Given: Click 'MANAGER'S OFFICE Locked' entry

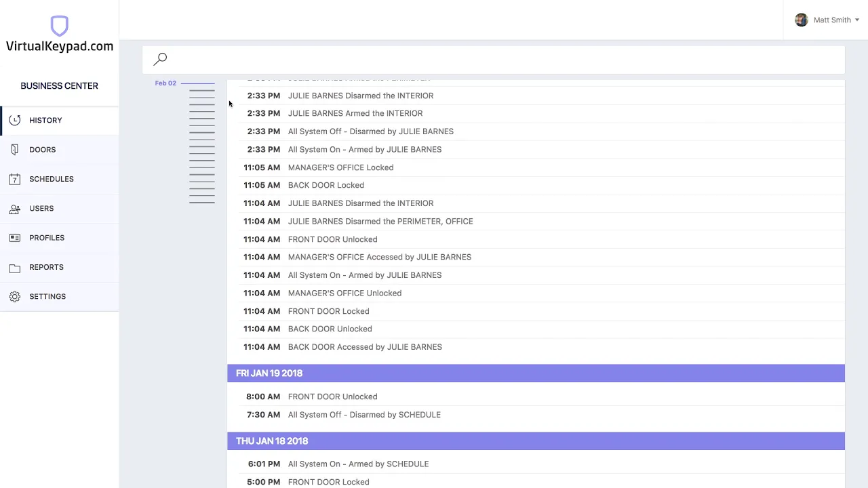Looking at the screenshot, I should 340,167.
